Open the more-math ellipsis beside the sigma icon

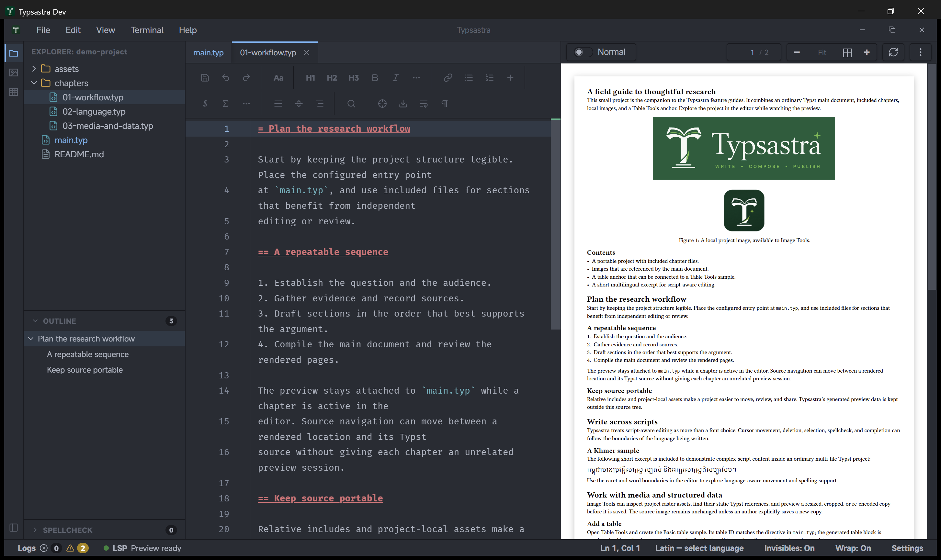[246, 103]
